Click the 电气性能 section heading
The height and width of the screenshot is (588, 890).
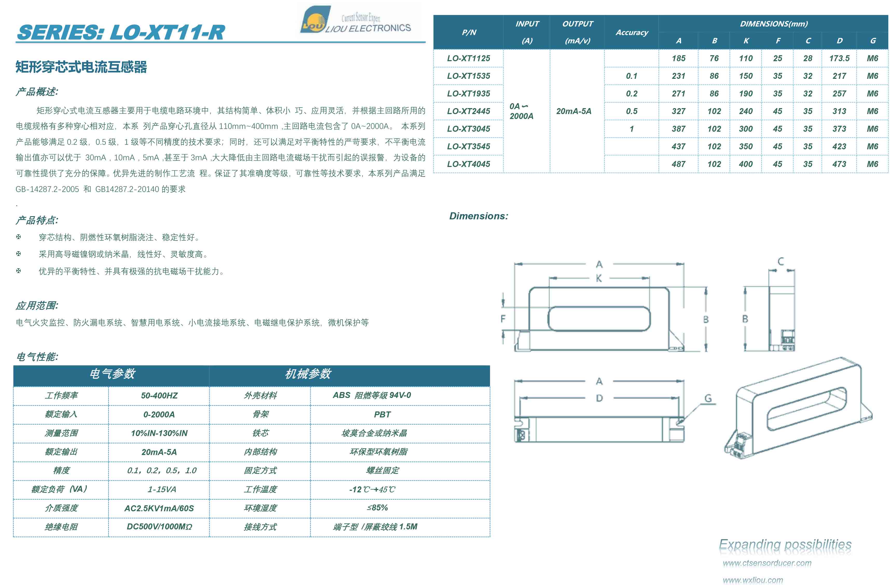(x=37, y=356)
